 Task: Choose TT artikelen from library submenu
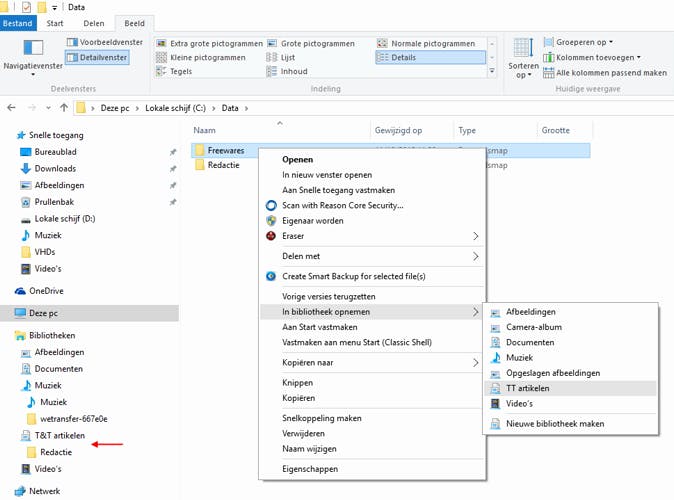[x=528, y=388]
